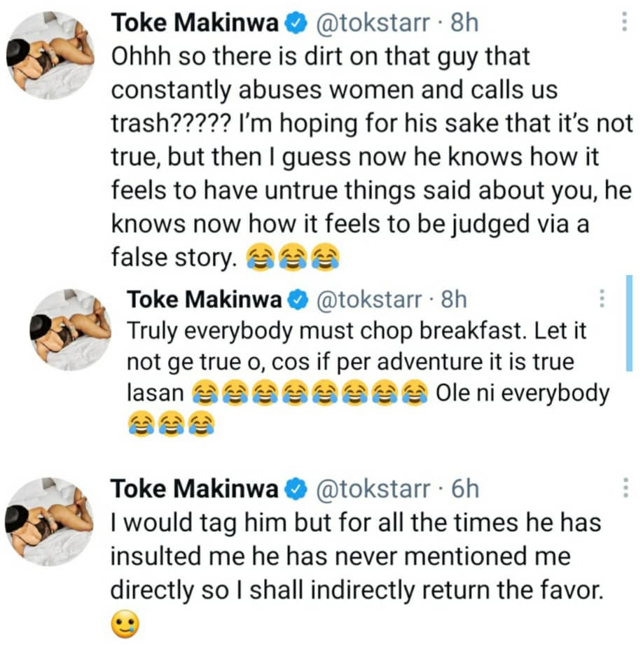The image size is (643, 672).
Task: Click the 6h timestamp on the last tweet
Action: pyautogui.click(x=464, y=489)
